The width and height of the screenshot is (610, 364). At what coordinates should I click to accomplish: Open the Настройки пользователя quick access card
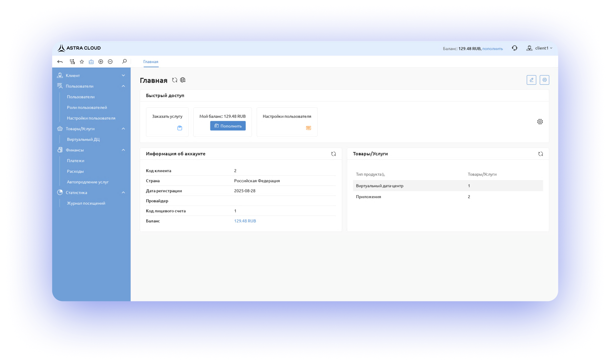coord(287,122)
